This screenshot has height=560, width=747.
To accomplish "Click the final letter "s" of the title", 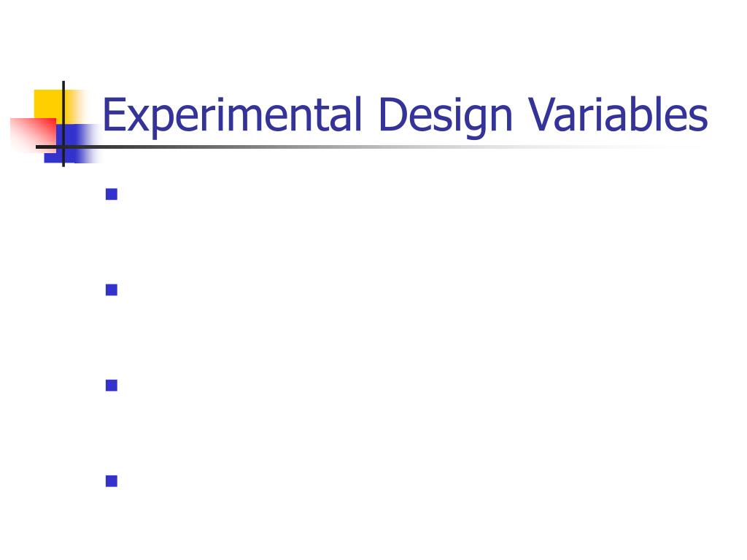I will click(x=699, y=119).
